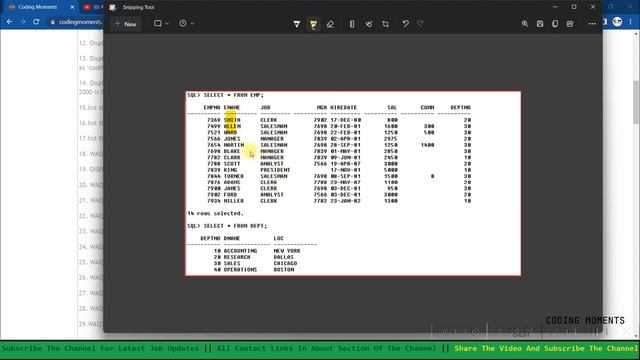Close the Snipping Tool window
This screenshot has width=640, height=360.
593,7
